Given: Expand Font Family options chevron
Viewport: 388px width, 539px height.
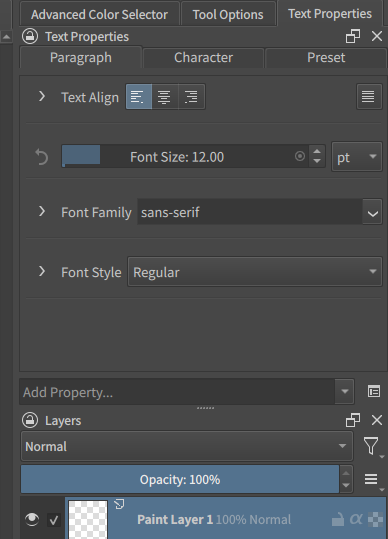Looking at the screenshot, I should click(42, 211).
